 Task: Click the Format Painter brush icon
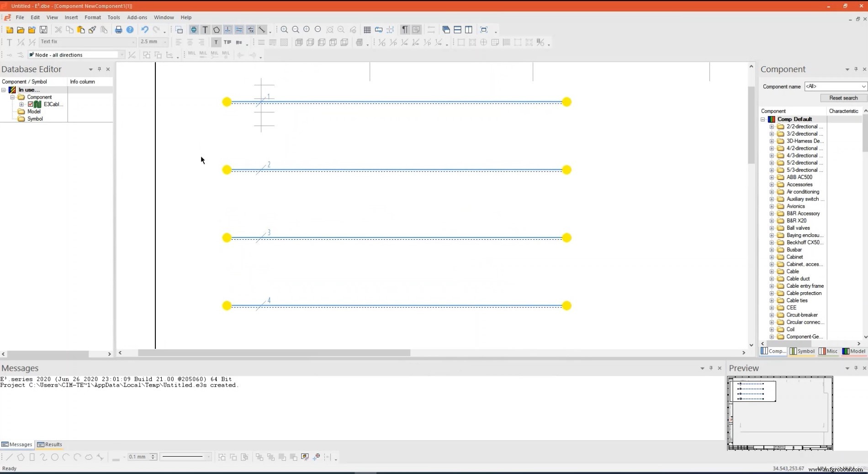[92, 30]
